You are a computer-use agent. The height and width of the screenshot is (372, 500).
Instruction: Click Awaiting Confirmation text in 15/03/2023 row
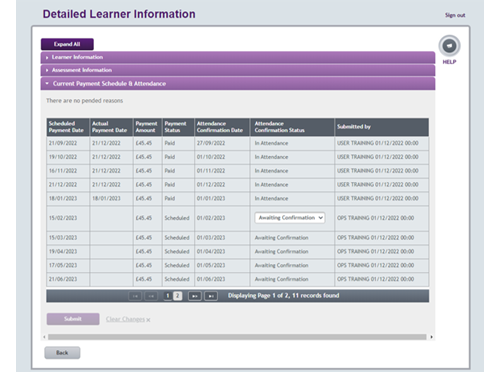pyautogui.click(x=281, y=238)
